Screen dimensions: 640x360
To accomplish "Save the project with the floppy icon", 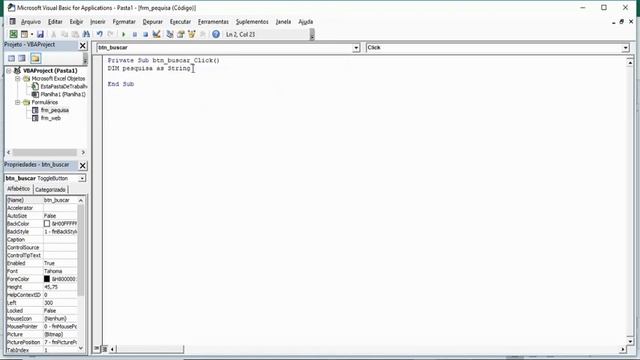I will coord(40,34).
